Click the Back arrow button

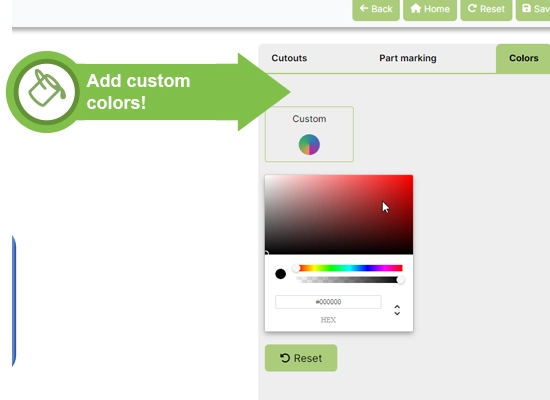376,9
